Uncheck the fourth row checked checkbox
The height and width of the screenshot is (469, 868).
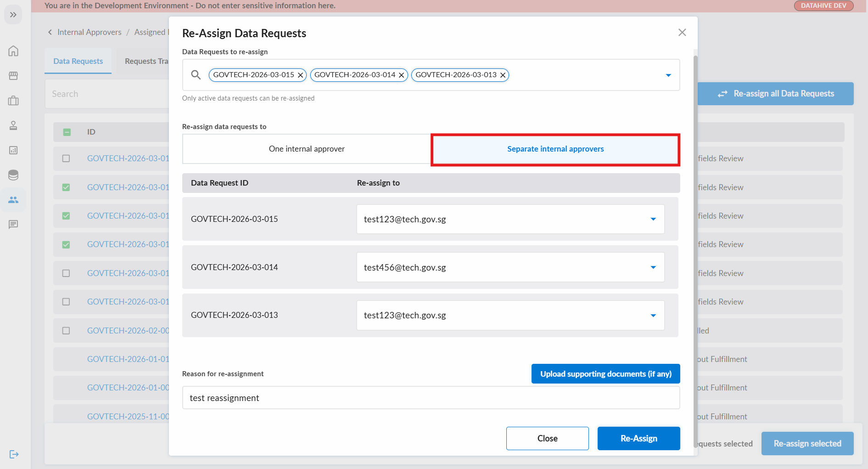(66, 245)
